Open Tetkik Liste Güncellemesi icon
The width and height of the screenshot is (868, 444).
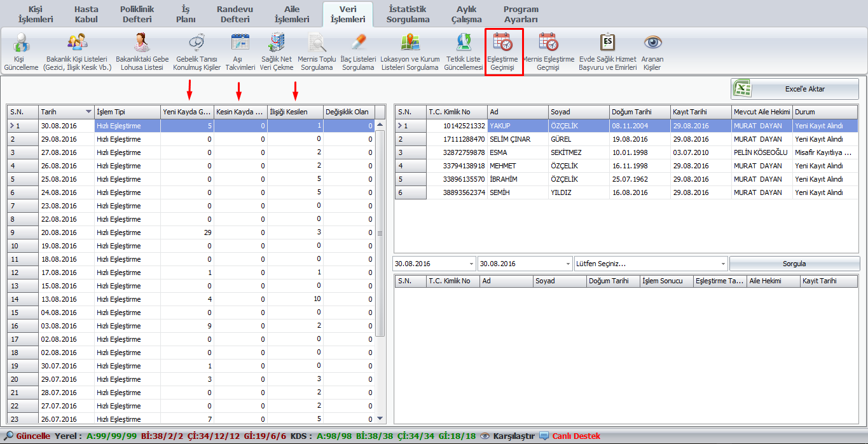point(463,43)
